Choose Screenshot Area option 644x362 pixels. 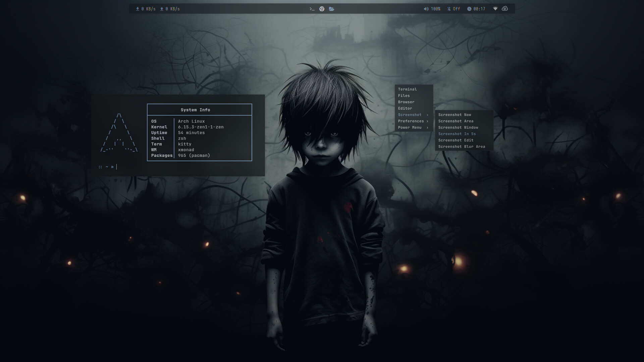pyautogui.click(x=455, y=121)
